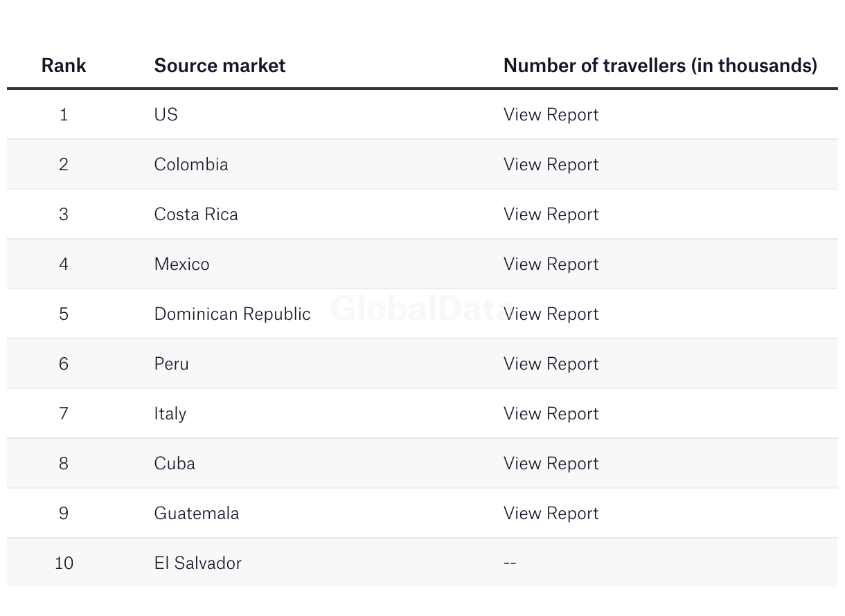Open Colombia's View Report link
This screenshot has width=845, height=616.
(x=551, y=164)
